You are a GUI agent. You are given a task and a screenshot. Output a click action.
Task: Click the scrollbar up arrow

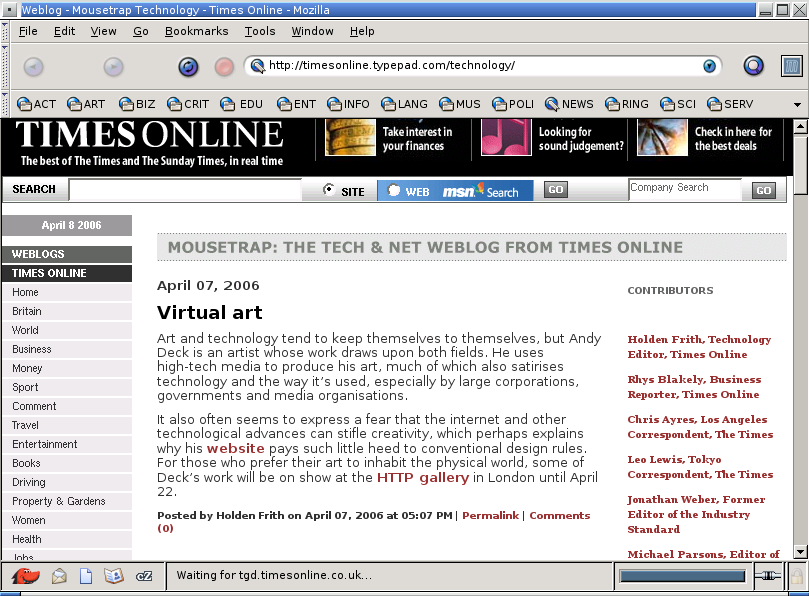[800, 126]
